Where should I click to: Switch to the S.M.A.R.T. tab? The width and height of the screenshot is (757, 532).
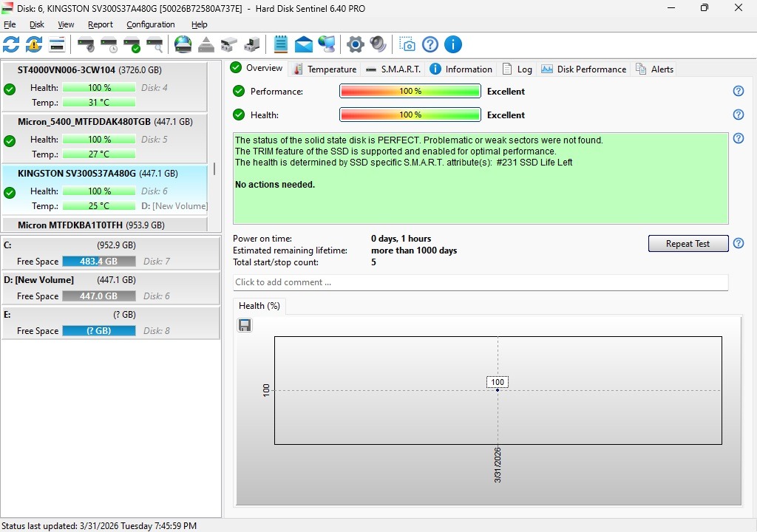point(393,69)
